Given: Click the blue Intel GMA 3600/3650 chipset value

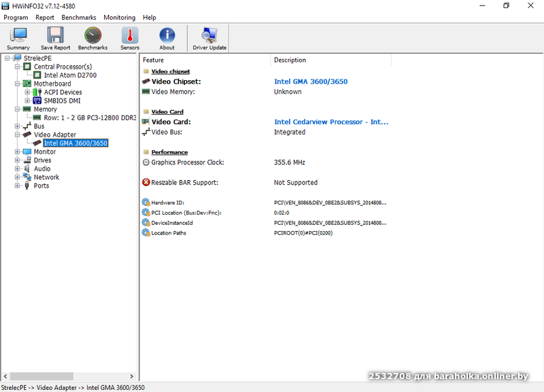Looking at the screenshot, I should coord(311,82).
